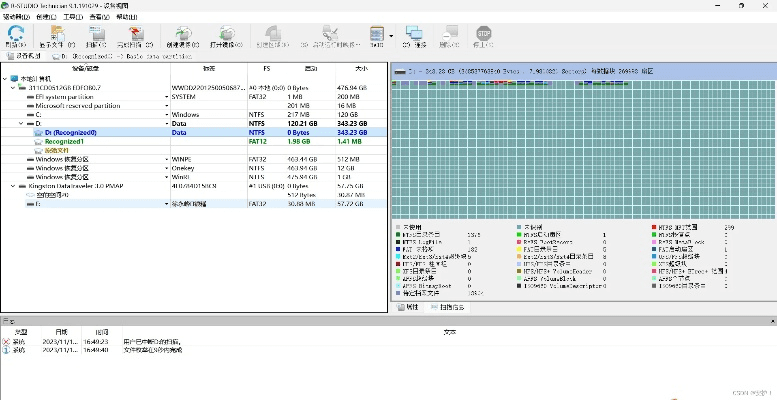This screenshot has height=400, width=777.
Task: Collapse the Kingston DataTraveler drive node
Action: (x=14, y=186)
